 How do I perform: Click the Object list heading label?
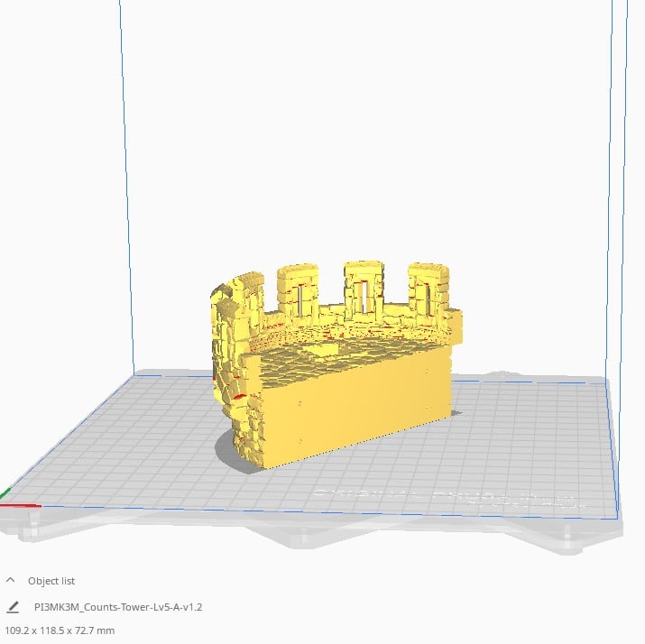pyautogui.click(x=51, y=581)
